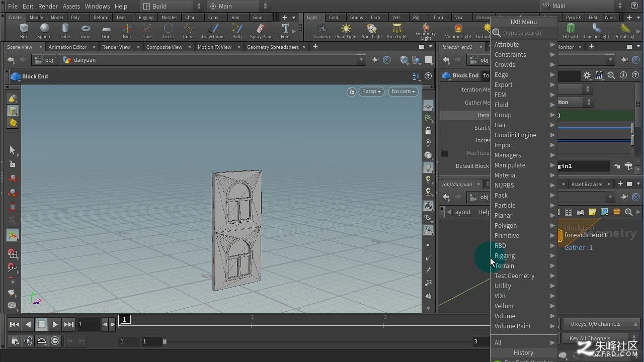Image resolution: width=644 pixels, height=362 pixels.
Task: Click the current frame number field
Action: (x=89, y=324)
